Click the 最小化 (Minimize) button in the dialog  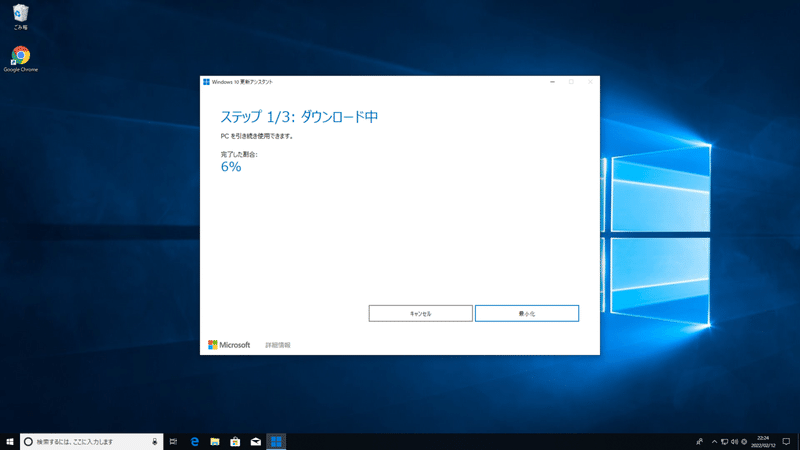(527, 313)
